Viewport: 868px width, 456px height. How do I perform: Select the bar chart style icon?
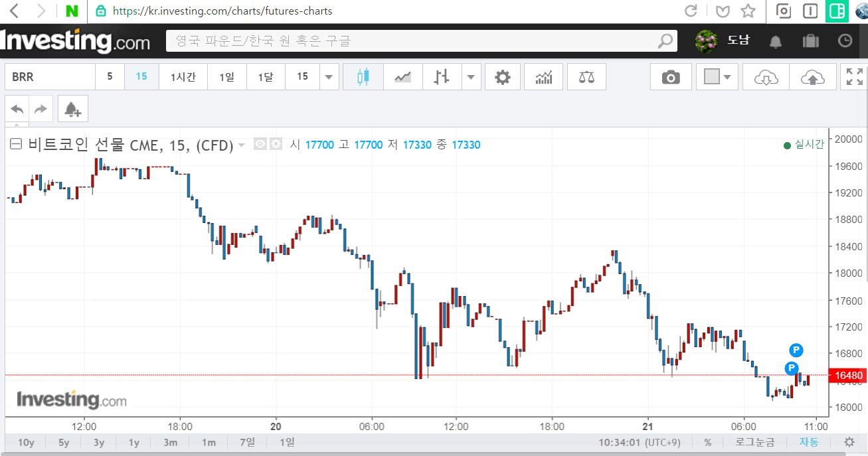[441, 76]
